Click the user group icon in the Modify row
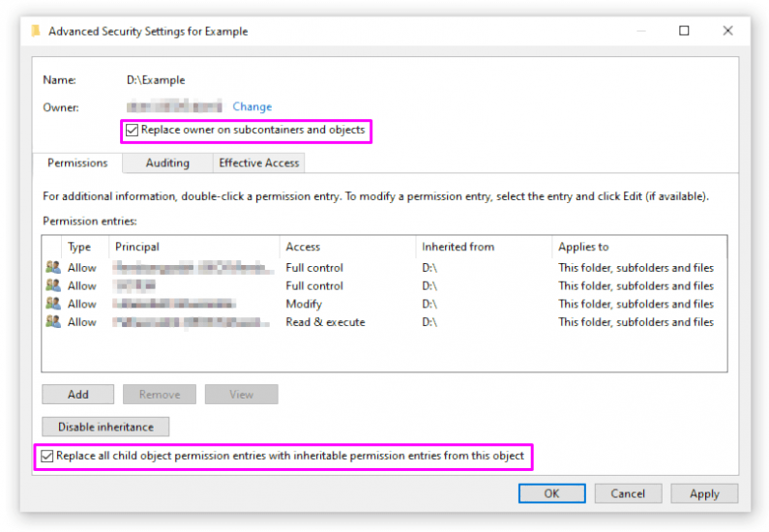The height and width of the screenshot is (532, 769). click(52, 304)
